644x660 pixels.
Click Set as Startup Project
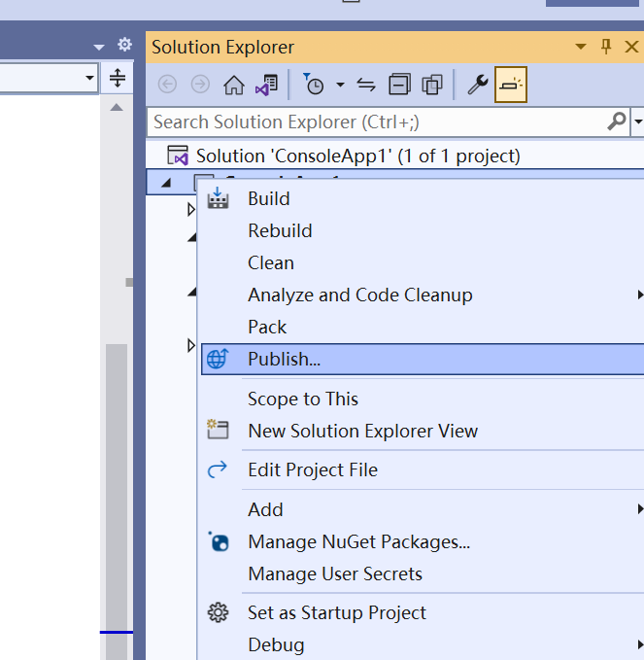coord(336,612)
